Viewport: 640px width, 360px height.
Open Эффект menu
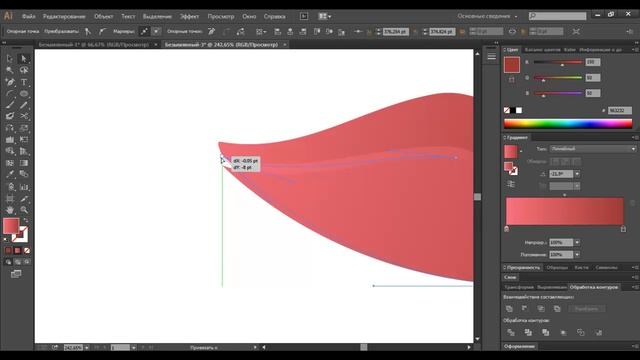point(189,16)
